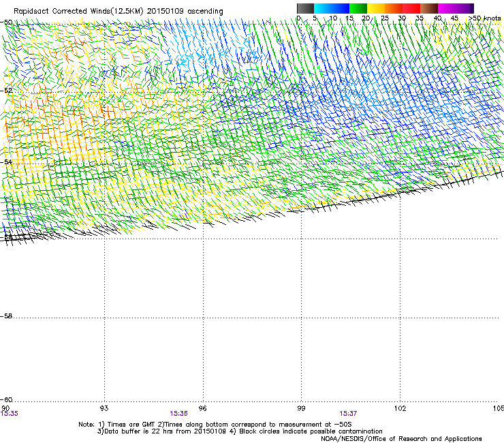
Task: Click the 'Rapidscat Corrected Winds(12.5KM)' title text
Action: [78, 12]
